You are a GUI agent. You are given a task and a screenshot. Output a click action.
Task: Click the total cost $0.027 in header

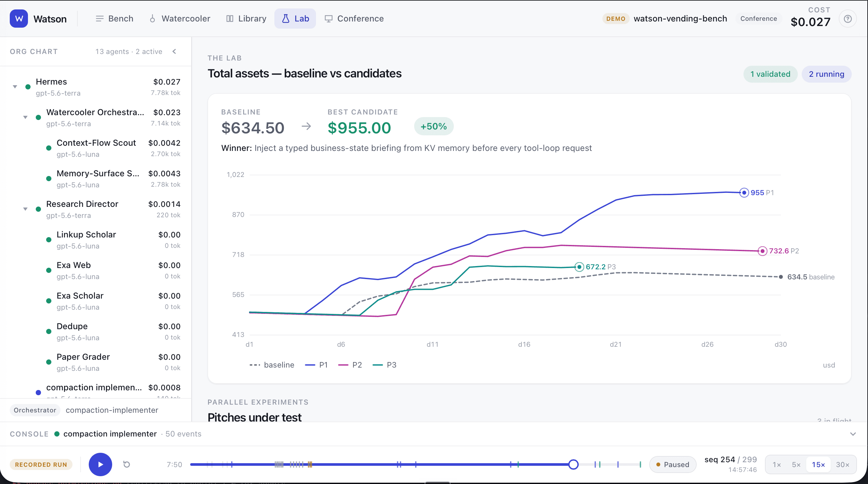click(x=810, y=22)
